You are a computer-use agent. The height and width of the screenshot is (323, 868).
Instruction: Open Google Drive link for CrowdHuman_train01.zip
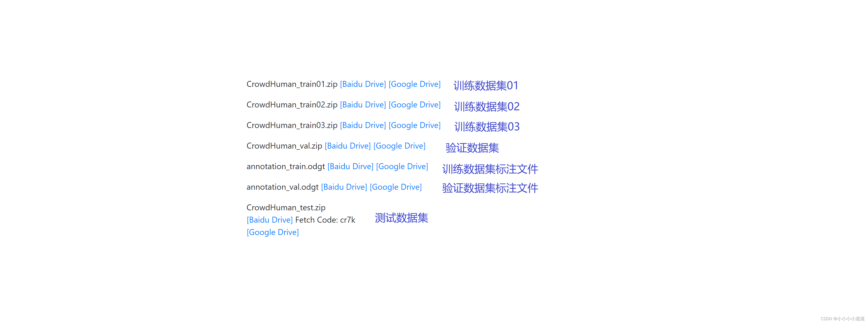coord(414,84)
